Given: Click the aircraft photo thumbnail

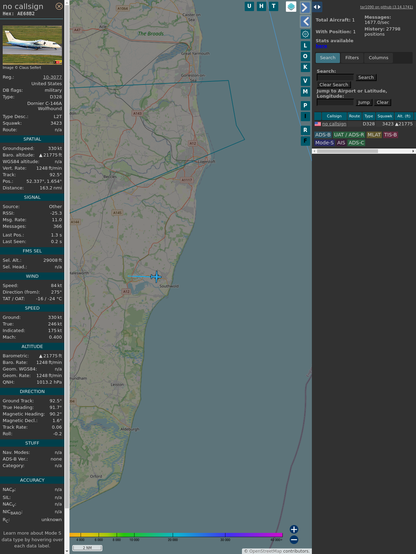Looking at the screenshot, I should point(32,45).
